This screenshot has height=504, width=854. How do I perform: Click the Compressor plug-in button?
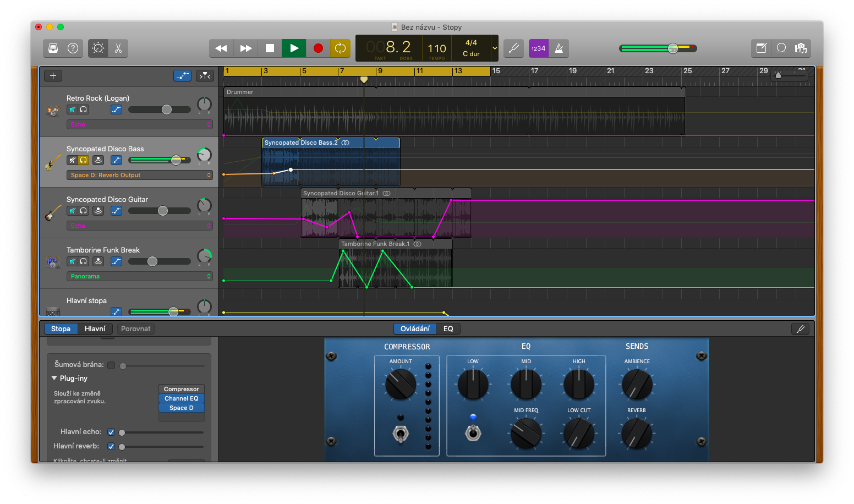[181, 389]
